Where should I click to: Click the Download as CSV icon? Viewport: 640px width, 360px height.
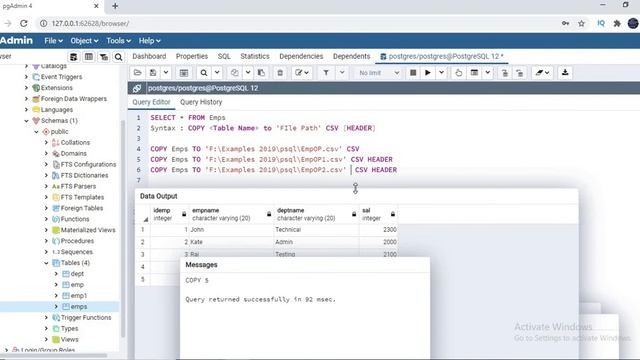[x=565, y=73]
